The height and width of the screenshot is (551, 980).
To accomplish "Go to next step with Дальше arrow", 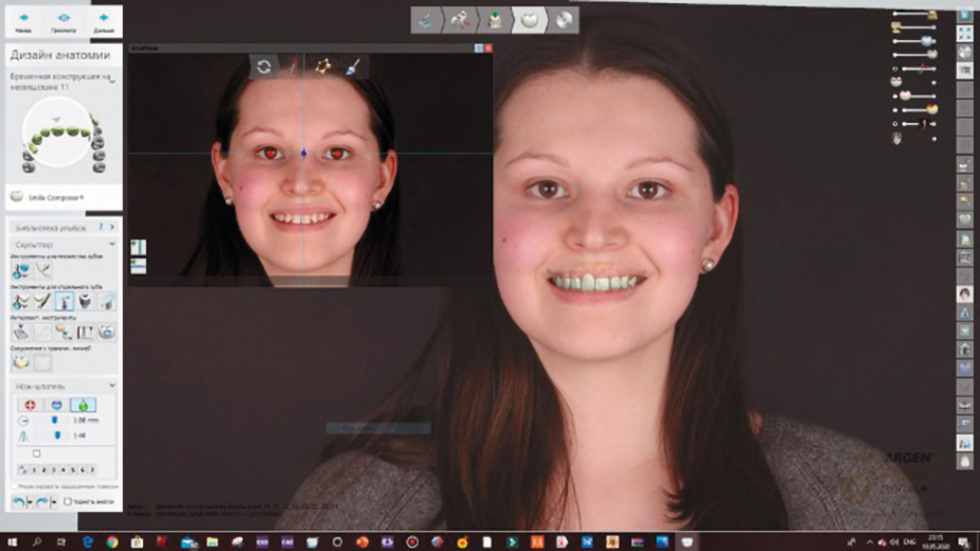I will (x=103, y=20).
